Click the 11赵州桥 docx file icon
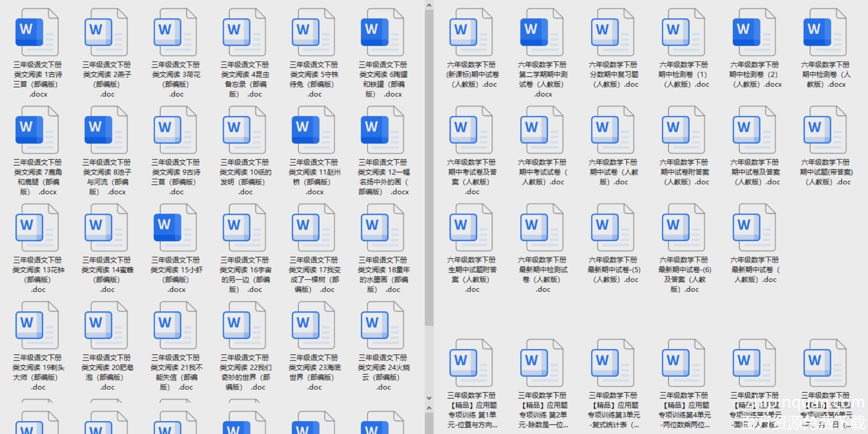The width and height of the screenshot is (868, 434). pyautogui.click(x=313, y=130)
